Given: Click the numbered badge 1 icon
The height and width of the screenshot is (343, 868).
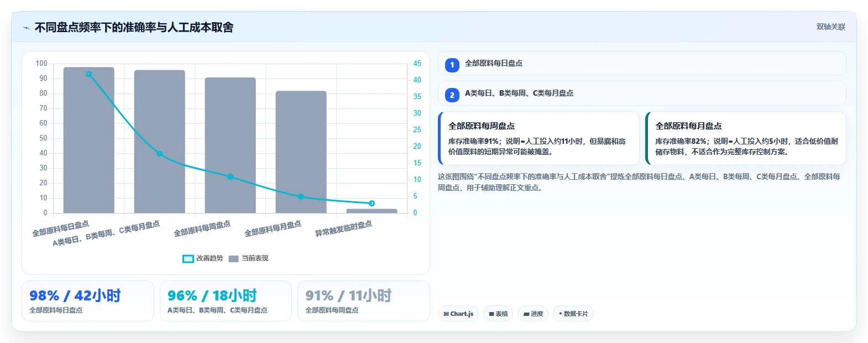Looking at the screenshot, I should pyautogui.click(x=452, y=65).
